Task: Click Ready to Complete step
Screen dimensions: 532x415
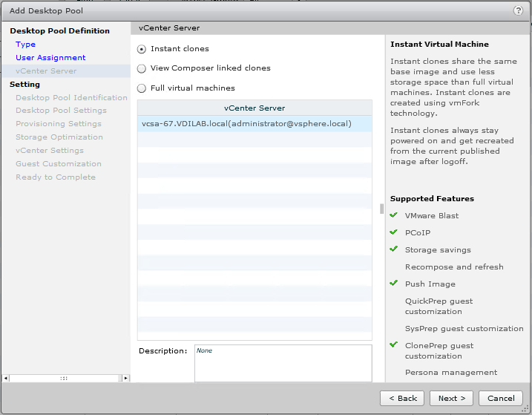Action: pyautogui.click(x=56, y=177)
